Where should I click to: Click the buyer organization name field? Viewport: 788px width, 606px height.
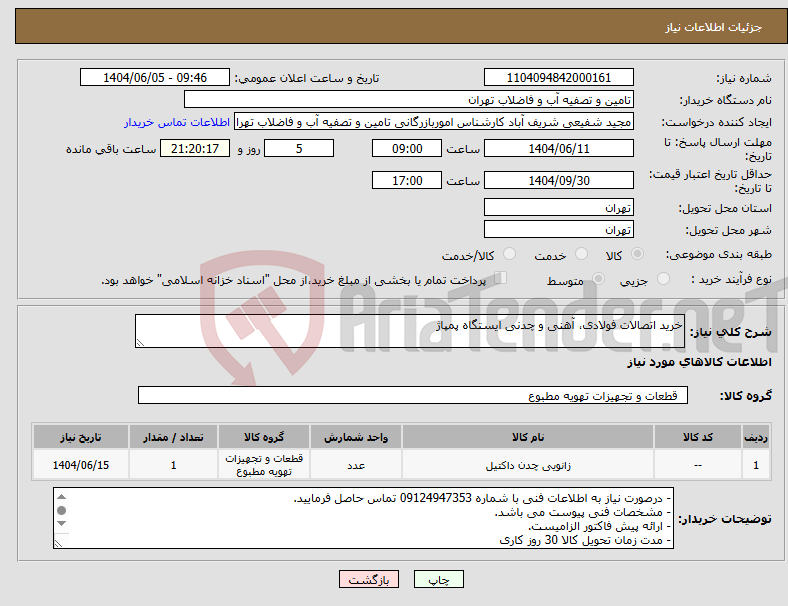click(x=409, y=100)
